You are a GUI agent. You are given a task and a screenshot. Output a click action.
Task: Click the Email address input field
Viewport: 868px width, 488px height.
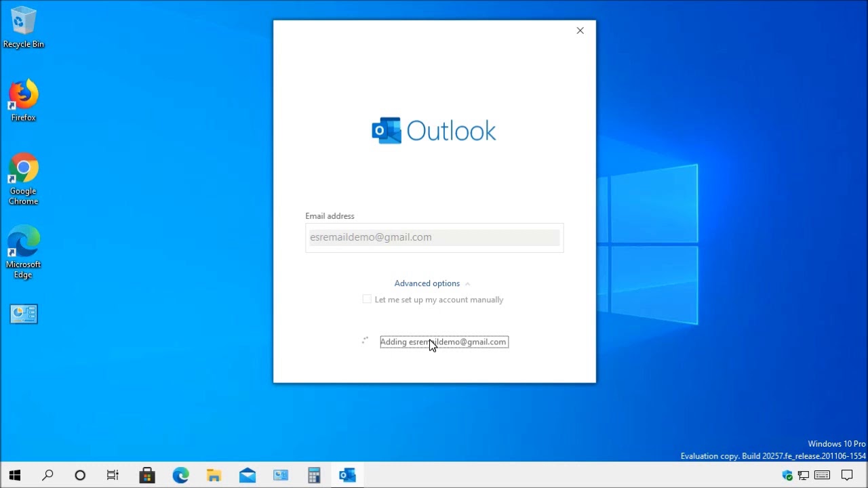(x=434, y=237)
